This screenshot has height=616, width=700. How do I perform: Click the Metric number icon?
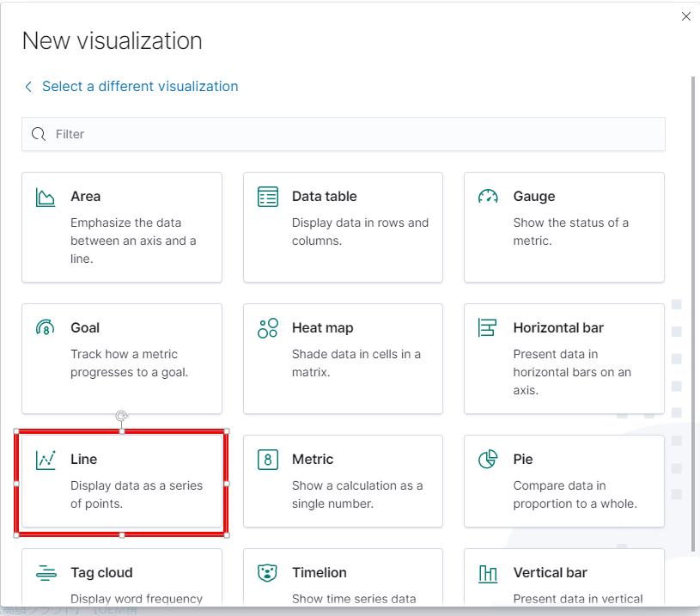tap(267, 460)
